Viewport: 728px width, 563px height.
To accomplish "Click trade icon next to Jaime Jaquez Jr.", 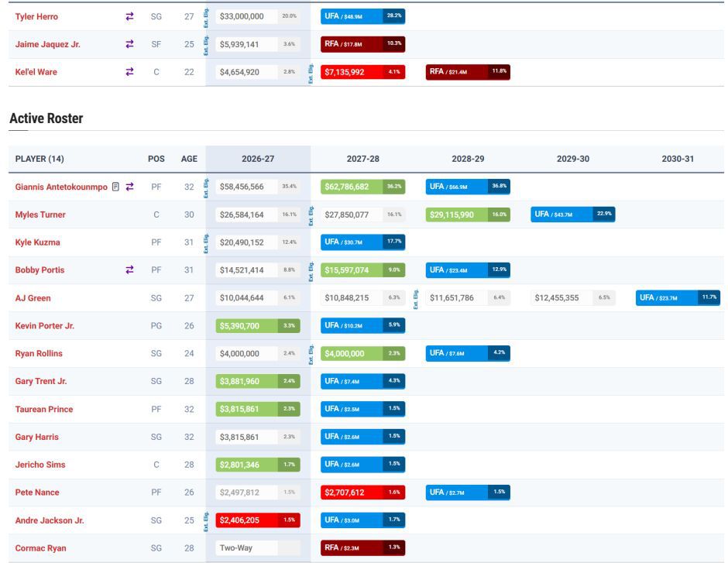I will point(129,44).
